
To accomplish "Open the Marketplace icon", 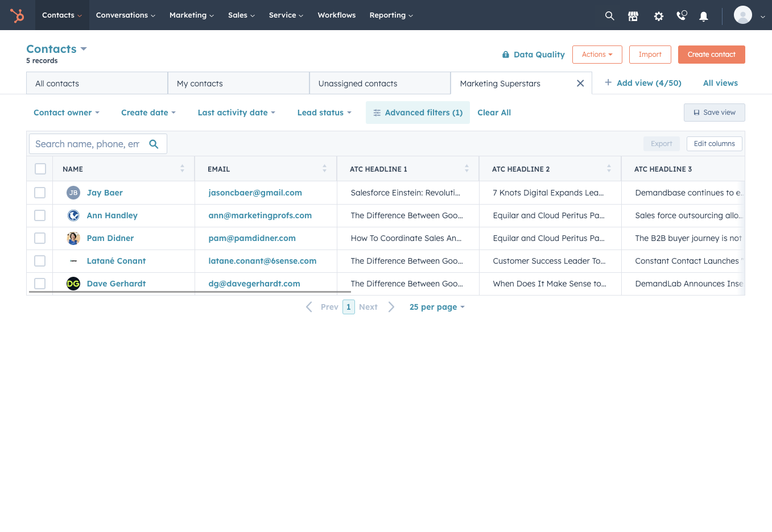I will 633,16.
